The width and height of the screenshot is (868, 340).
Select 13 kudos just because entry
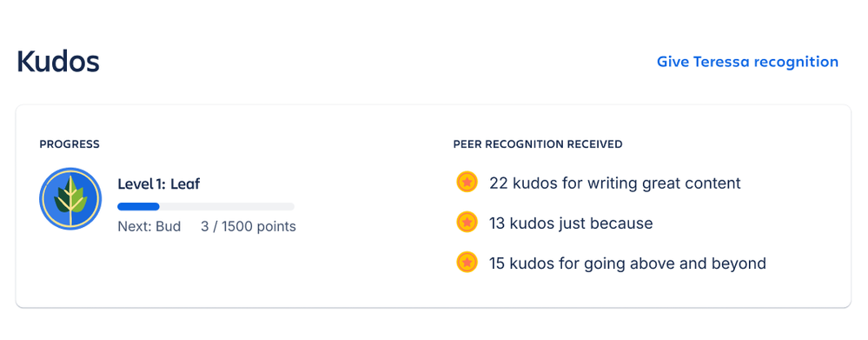(572, 223)
